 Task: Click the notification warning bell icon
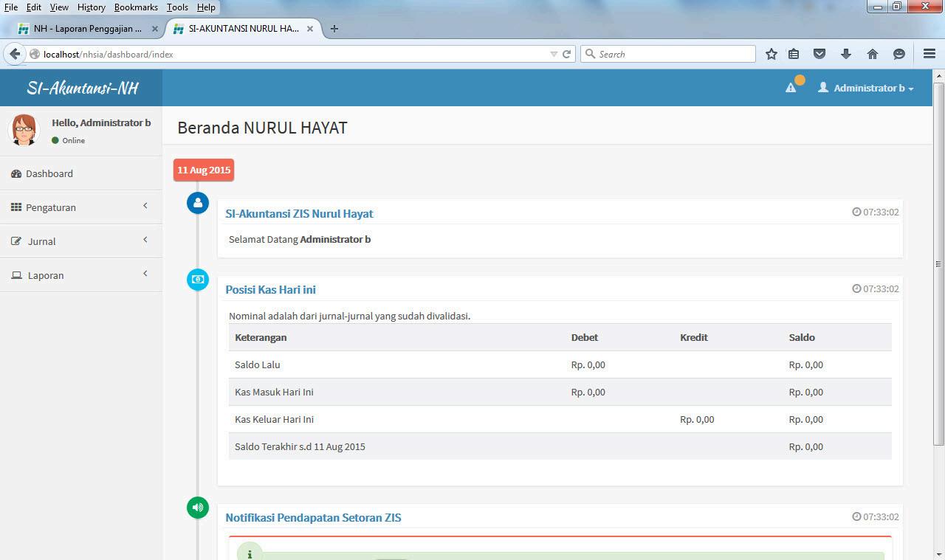[x=791, y=88]
